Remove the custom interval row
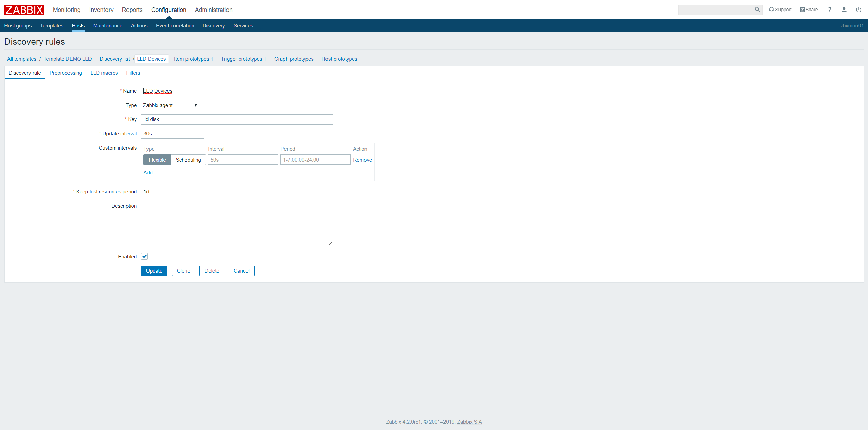Screen dimensions: 868x430 click(x=362, y=160)
